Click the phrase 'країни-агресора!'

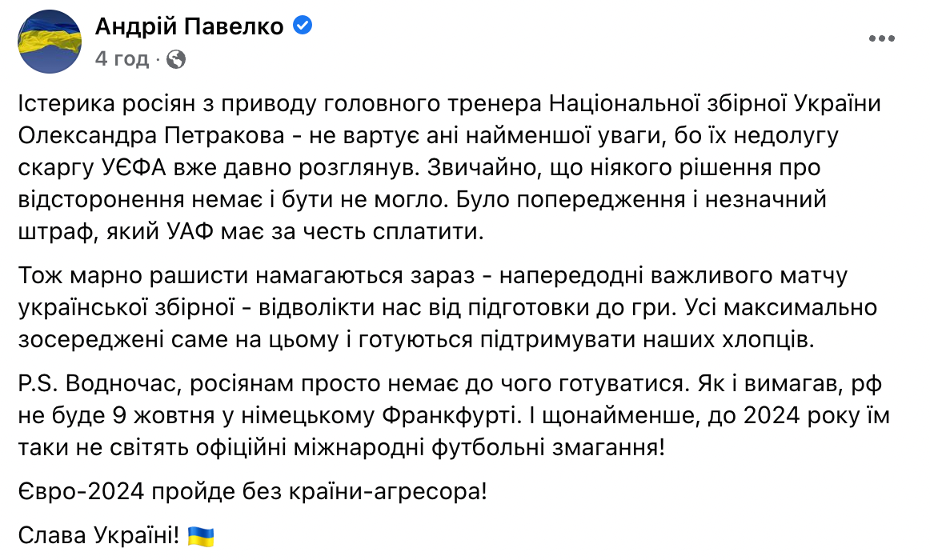point(388,492)
